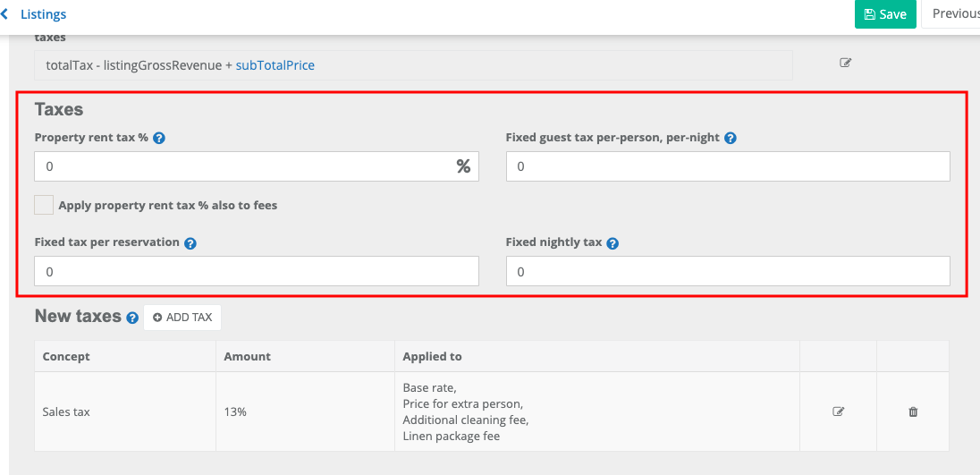Click help icon beside Fixed guest tax per-person

pos(731,139)
